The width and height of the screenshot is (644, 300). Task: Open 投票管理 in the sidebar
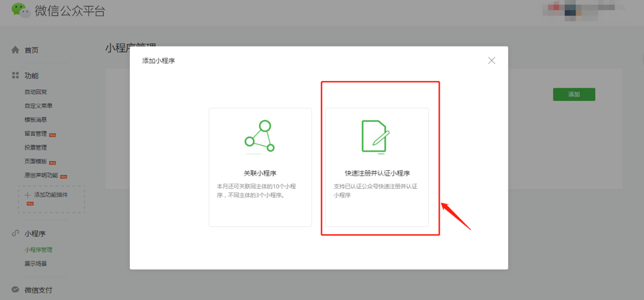36,148
